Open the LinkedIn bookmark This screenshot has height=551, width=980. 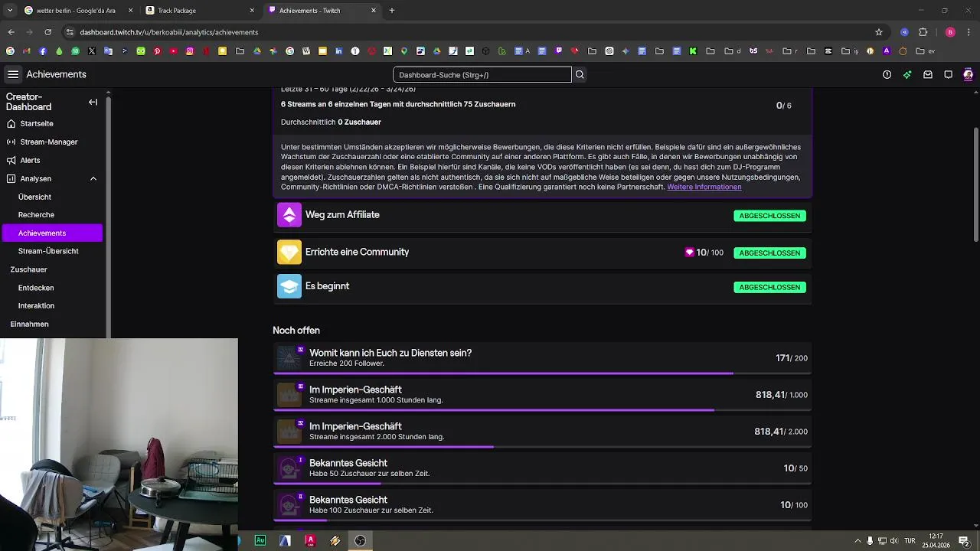click(338, 51)
